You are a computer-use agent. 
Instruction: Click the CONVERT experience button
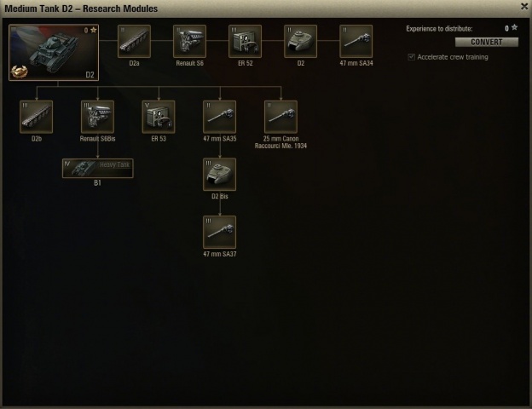pyautogui.click(x=487, y=42)
